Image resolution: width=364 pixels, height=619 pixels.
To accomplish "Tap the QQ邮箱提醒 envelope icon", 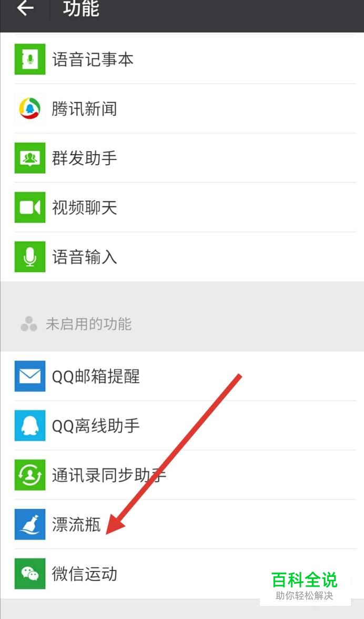I will point(30,376).
